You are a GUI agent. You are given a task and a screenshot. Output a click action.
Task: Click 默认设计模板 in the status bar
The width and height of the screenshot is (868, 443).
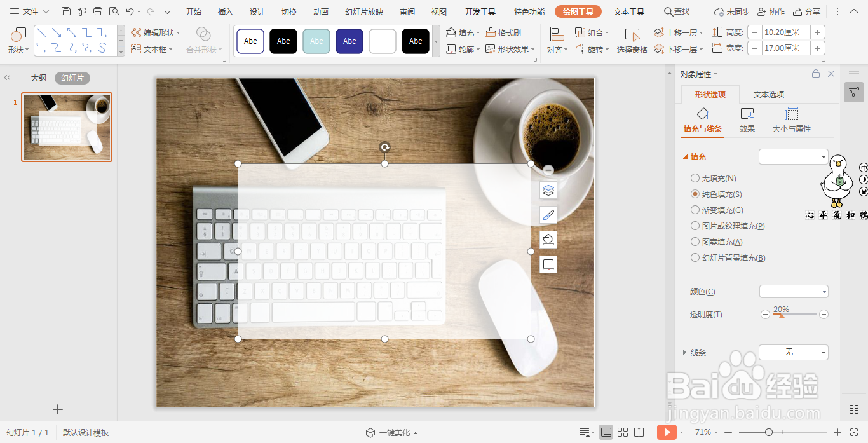pos(86,432)
